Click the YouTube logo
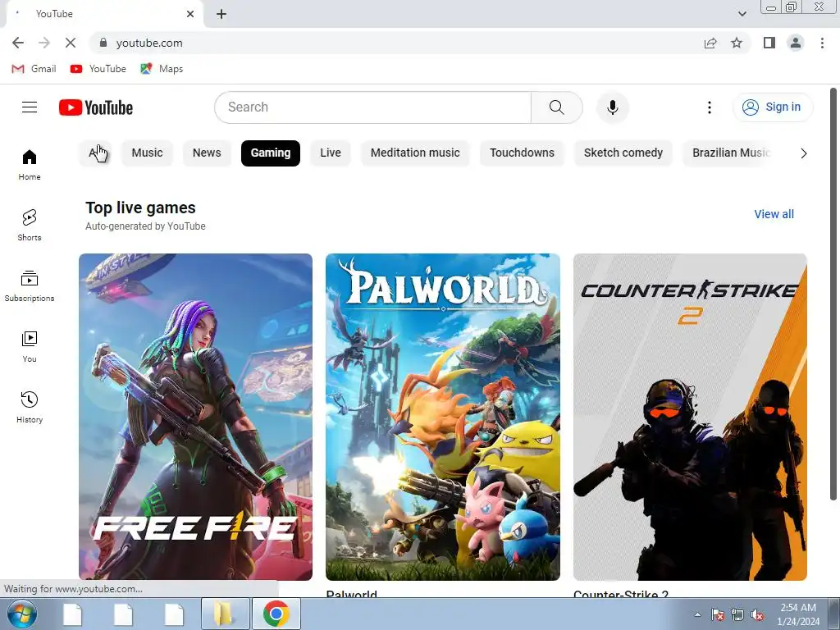This screenshot has height=630, width=840. coord(96,107)
